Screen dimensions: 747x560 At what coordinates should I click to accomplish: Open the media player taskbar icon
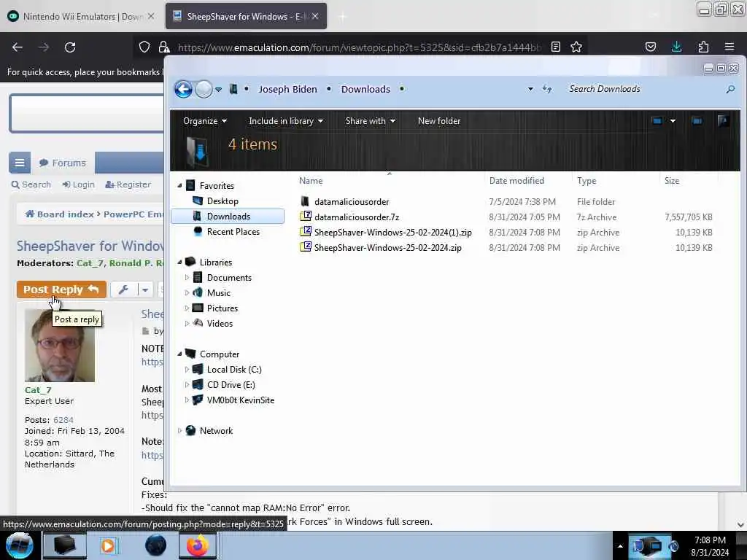[x=108, y=545]
